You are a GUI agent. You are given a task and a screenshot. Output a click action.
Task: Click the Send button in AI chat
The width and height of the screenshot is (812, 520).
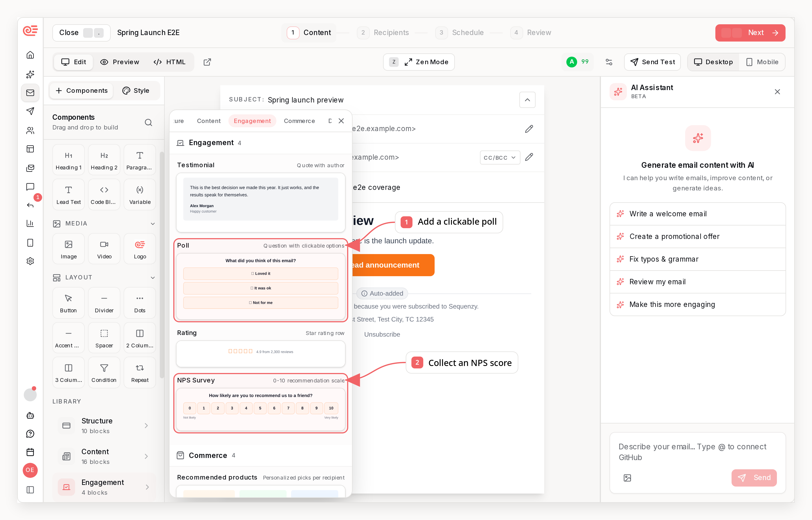point(754,478)
